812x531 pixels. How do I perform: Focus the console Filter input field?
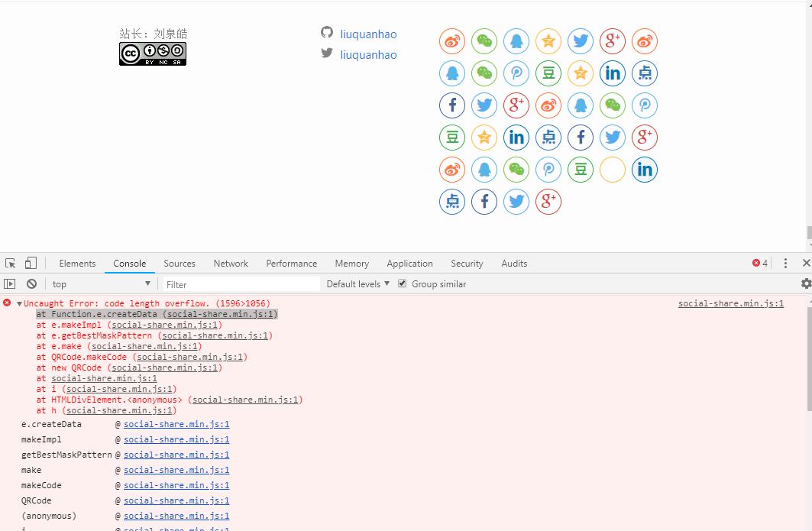tap(241, 284)
